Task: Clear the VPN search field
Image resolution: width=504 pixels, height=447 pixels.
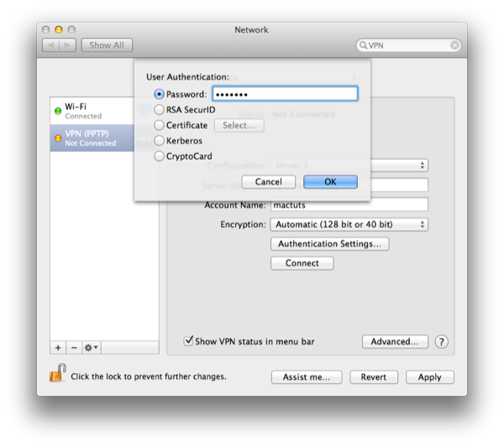Action: [454, 45]
